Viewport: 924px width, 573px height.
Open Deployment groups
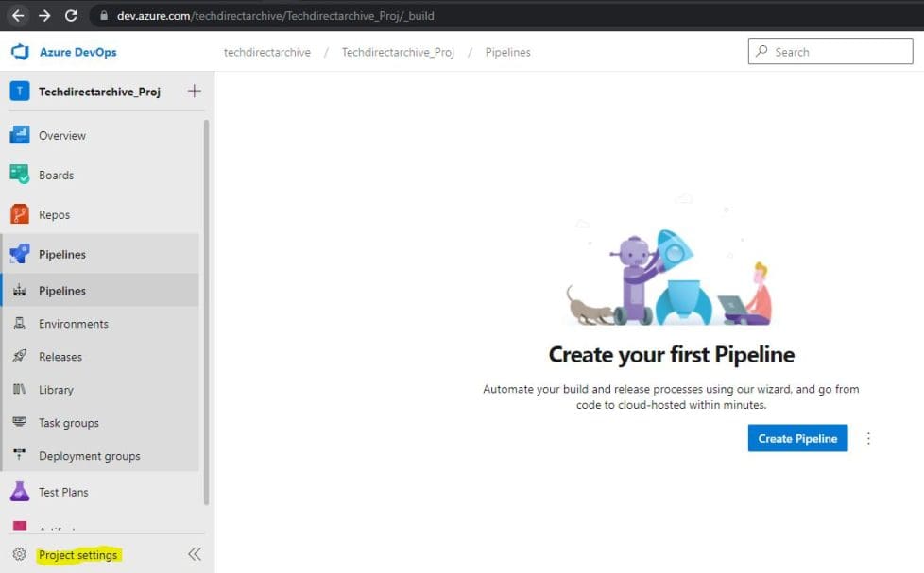tap(90, 456)
